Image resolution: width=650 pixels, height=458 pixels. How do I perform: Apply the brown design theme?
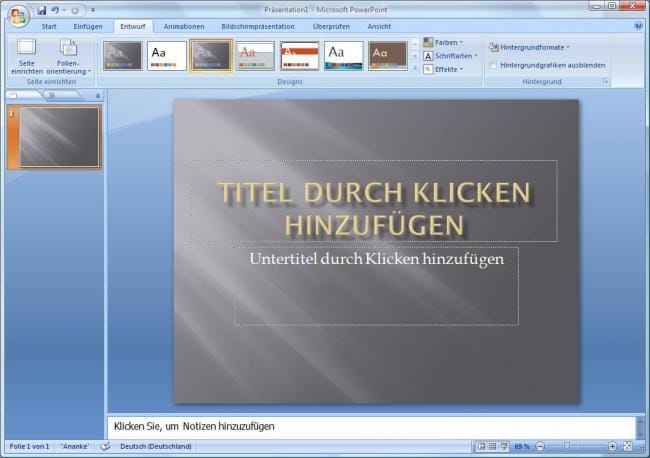[x=388, y=56]
